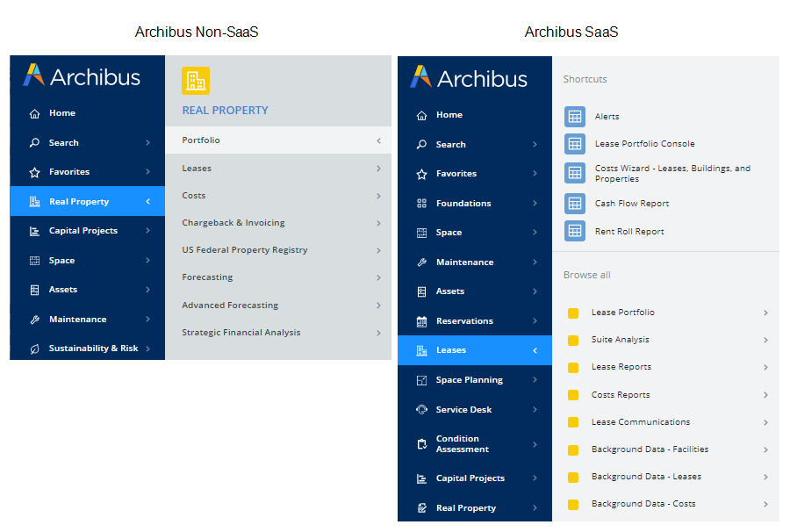Expand the Suite Analysis chevron
This screenshot has height=532, width=790.
[765, 341]
